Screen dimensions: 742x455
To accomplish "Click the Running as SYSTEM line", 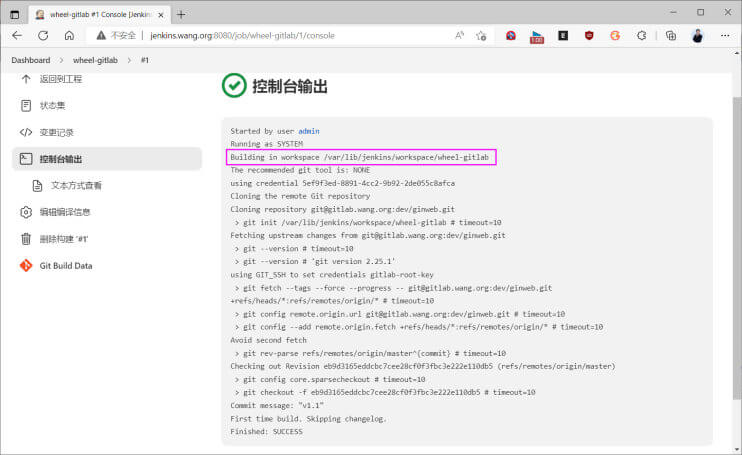I will point(266,144).
